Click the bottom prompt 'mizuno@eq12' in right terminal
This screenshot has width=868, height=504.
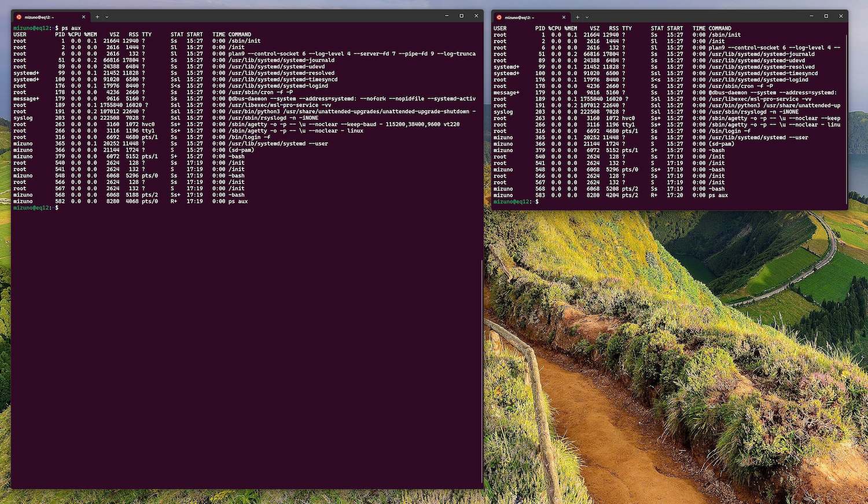pos(512,201)
